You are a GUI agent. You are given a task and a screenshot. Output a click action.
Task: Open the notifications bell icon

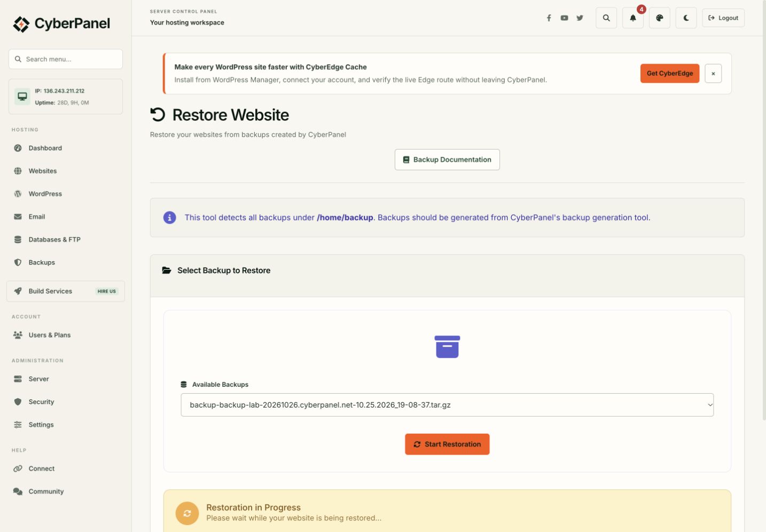coord(632,18)
